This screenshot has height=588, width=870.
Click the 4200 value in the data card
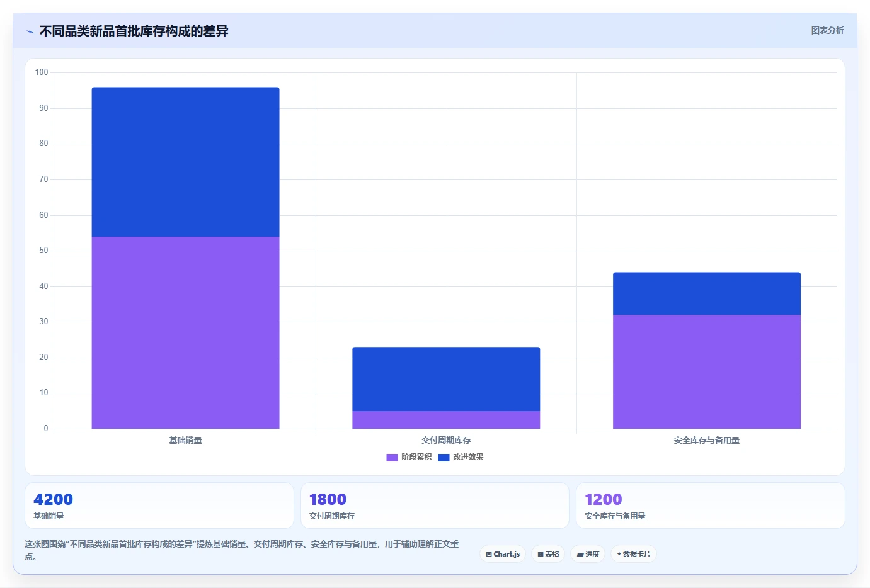point(53,499)
